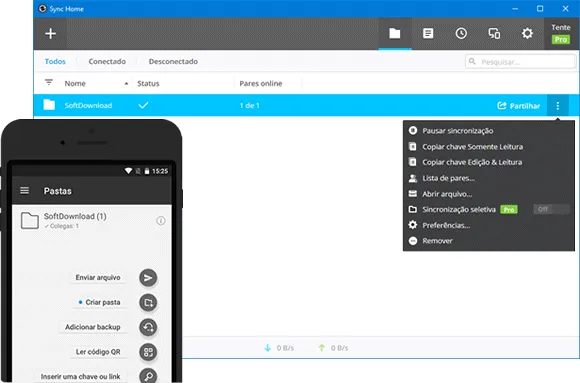
Task: Tap the key icon for inserting a key
Action: (148, 376)
